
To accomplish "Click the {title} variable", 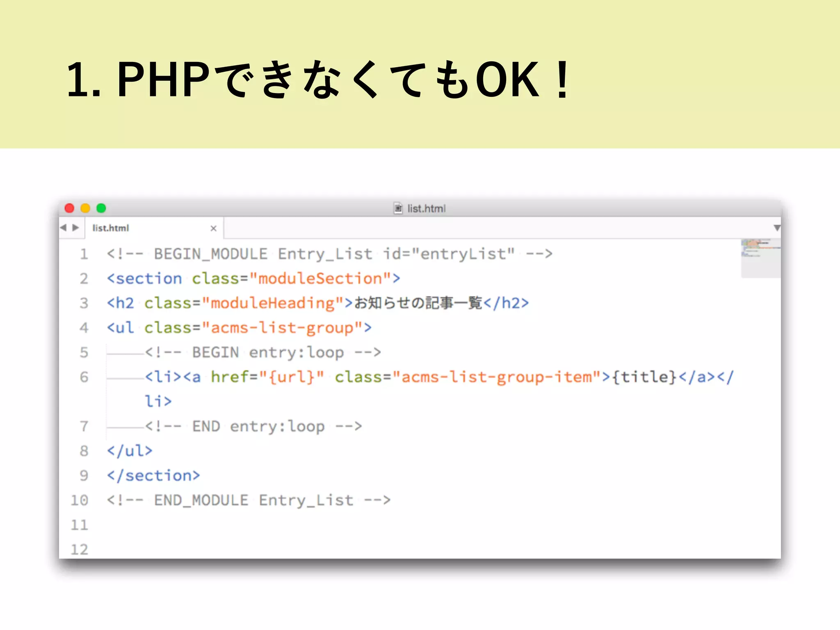I will (x=644, y=377).
